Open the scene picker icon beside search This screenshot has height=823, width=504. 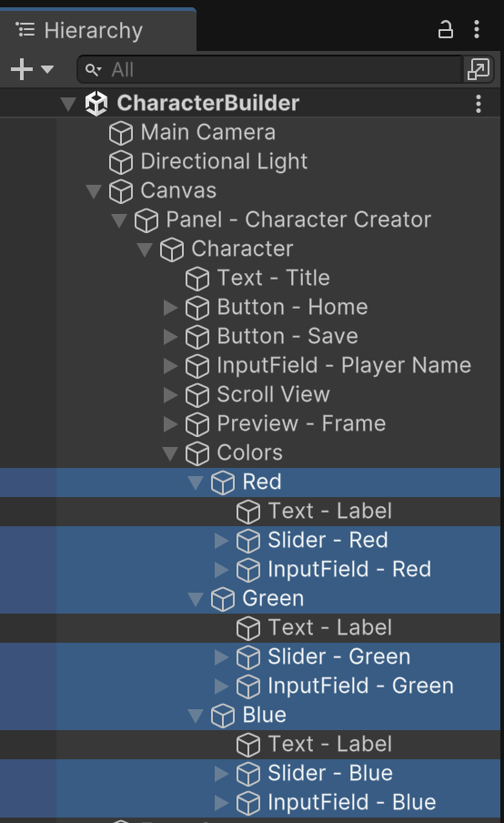coord(479,69)
